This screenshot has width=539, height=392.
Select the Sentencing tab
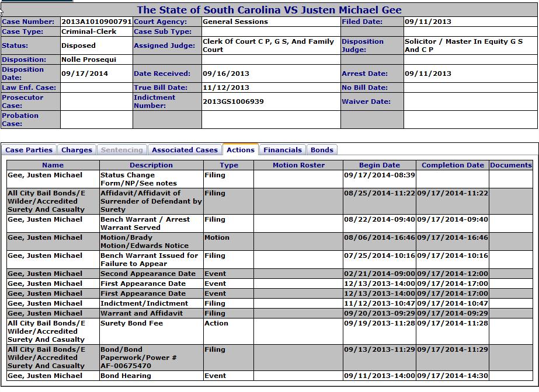tap(121, 150)
